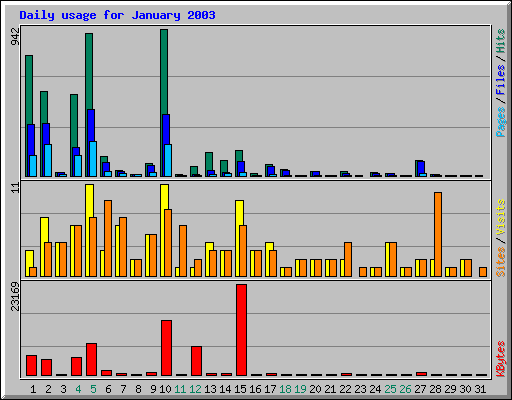This screenshot has width=512, height=400.
Task: Click the red KBytes bar for day 10
Action: 166,348
